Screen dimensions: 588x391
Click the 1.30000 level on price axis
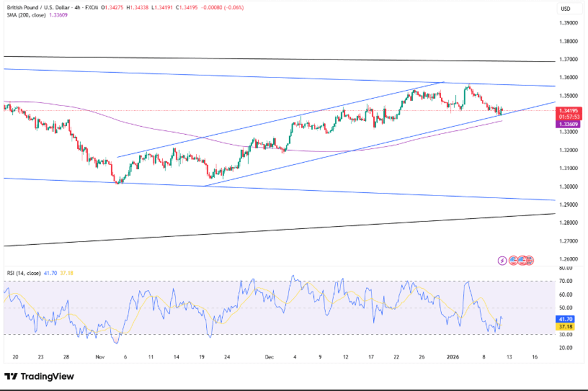(x=568, y=186)
